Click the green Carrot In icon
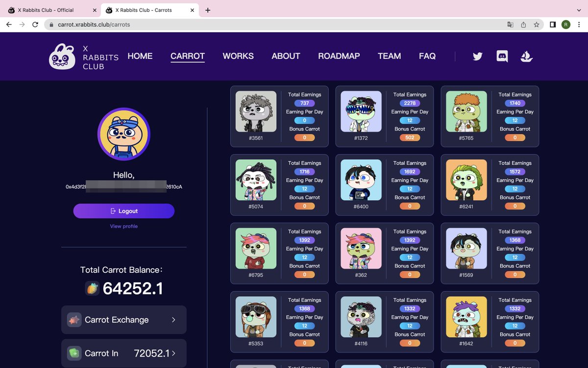 [x=74, y=353]
